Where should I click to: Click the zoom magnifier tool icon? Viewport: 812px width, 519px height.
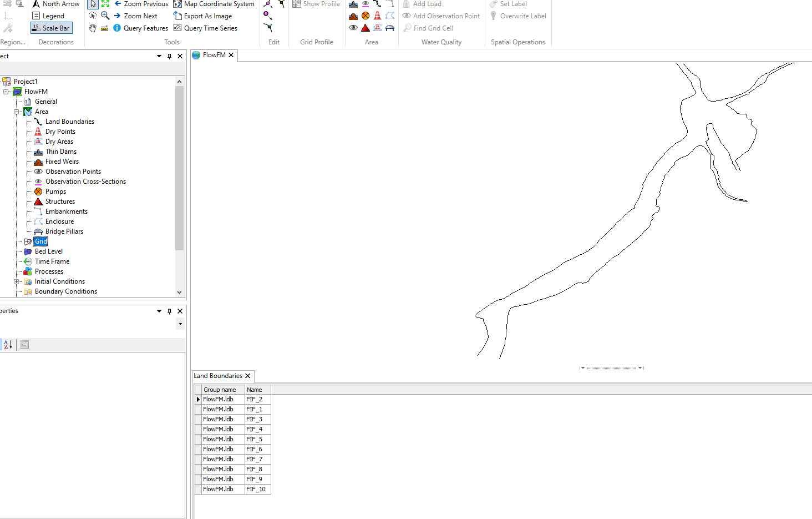coord(105,16)
